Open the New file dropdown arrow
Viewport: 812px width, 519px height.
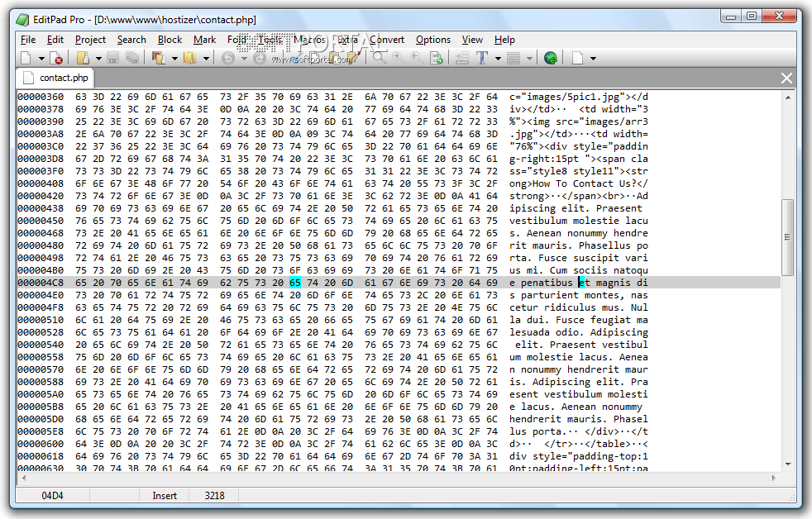pos(41,59)
